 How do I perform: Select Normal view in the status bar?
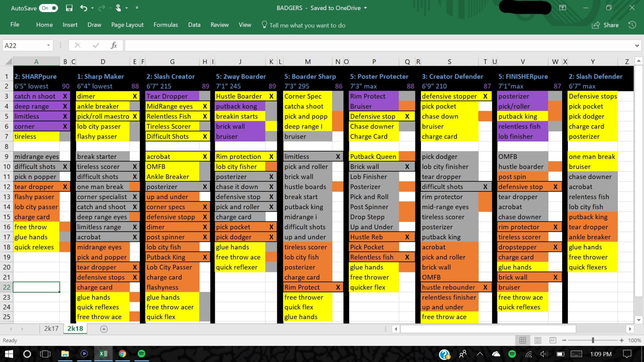523,340
